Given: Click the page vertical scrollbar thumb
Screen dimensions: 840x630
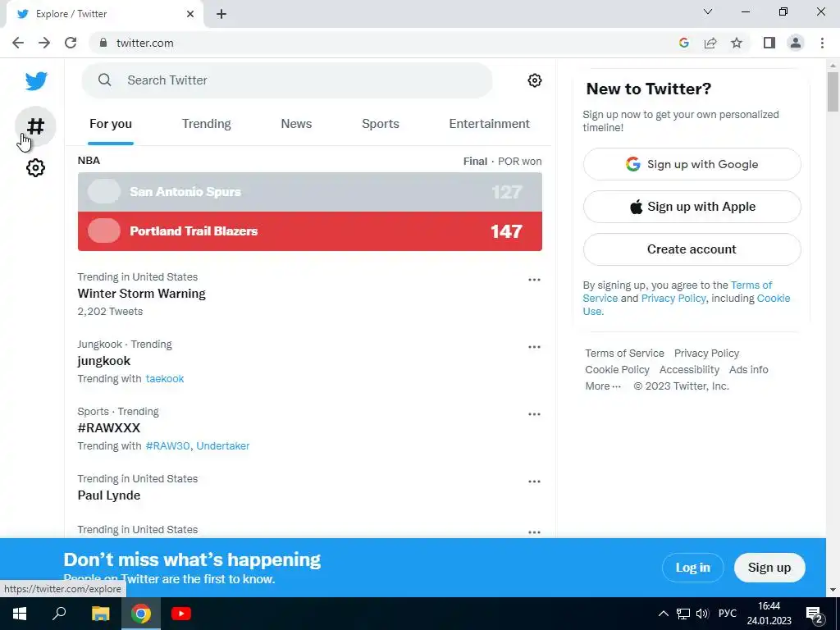Looking at the screenshot, I should point(833,91).
